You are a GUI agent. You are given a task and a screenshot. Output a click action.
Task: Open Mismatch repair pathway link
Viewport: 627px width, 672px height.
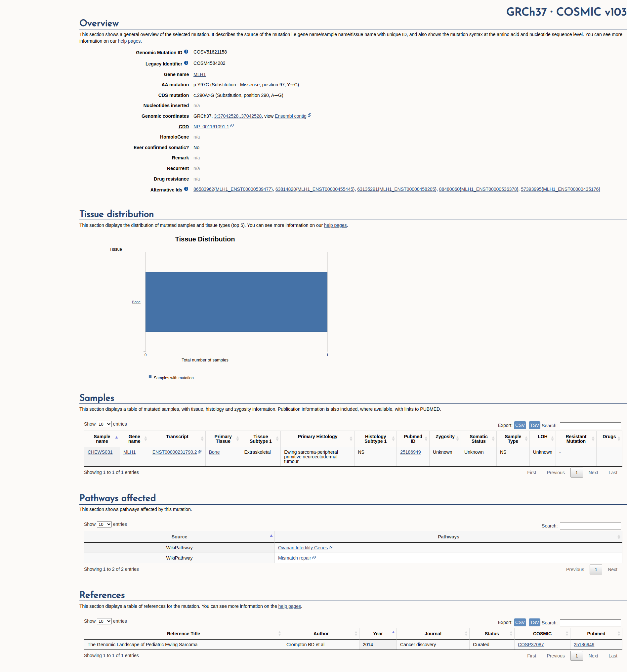point(294,558)
